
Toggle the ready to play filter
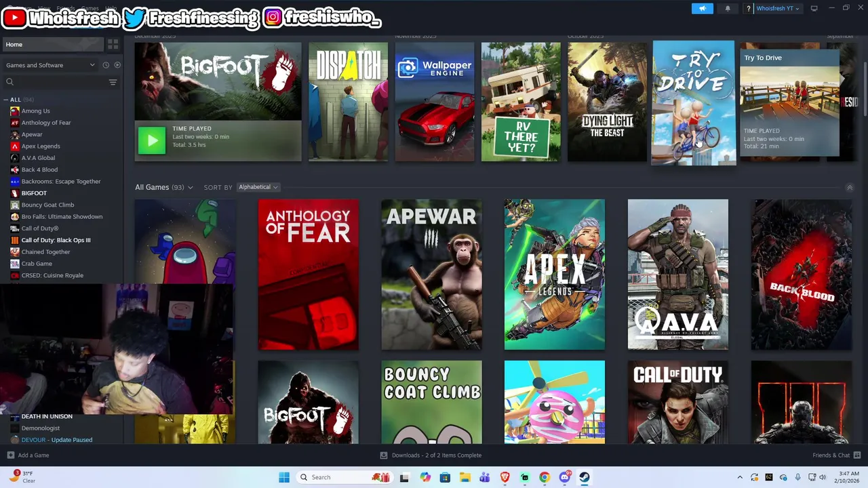point(117,65)
